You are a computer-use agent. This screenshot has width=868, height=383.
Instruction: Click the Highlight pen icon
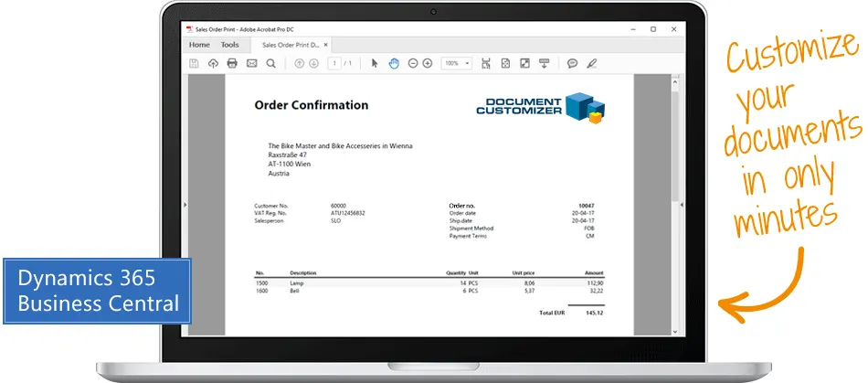tap(592, 64)
